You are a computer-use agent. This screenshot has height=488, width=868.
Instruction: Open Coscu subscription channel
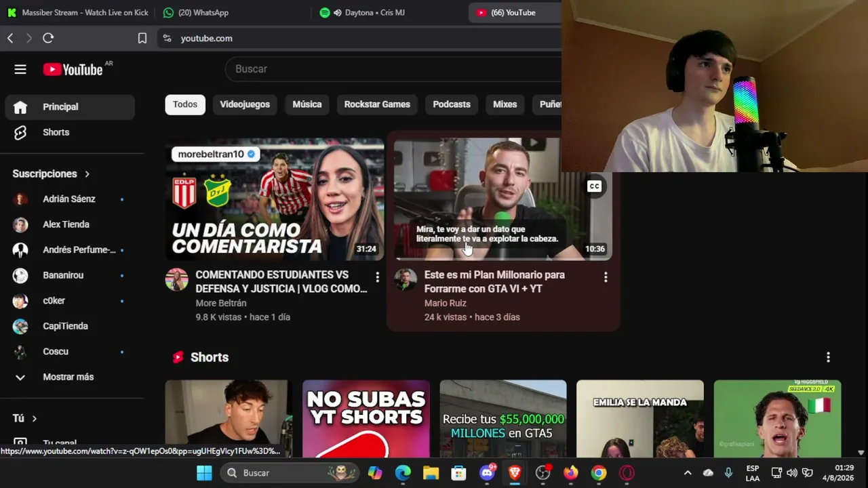pyautogui.click(x=71, y=352)
